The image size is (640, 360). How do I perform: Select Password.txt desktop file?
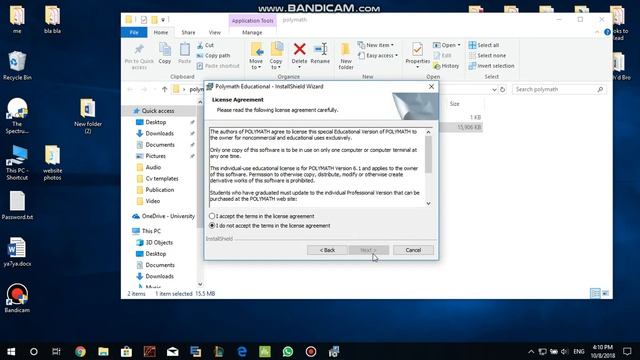tap(17, 205)
